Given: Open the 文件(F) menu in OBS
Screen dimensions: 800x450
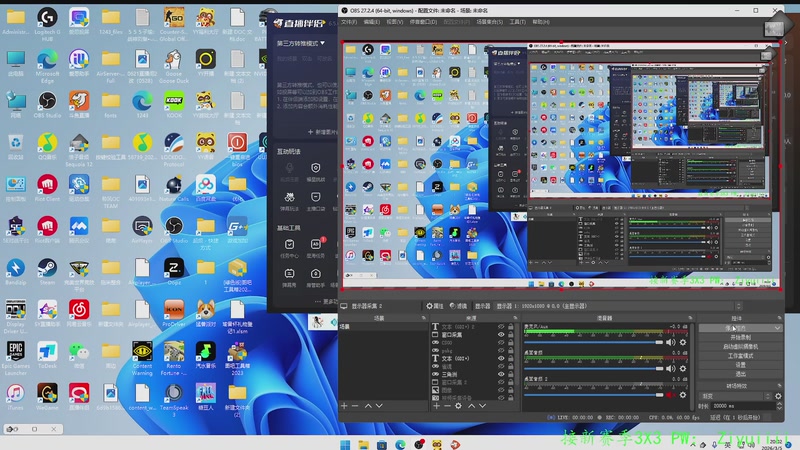Looking at the screenshot, I should click(x=349, y=22).
